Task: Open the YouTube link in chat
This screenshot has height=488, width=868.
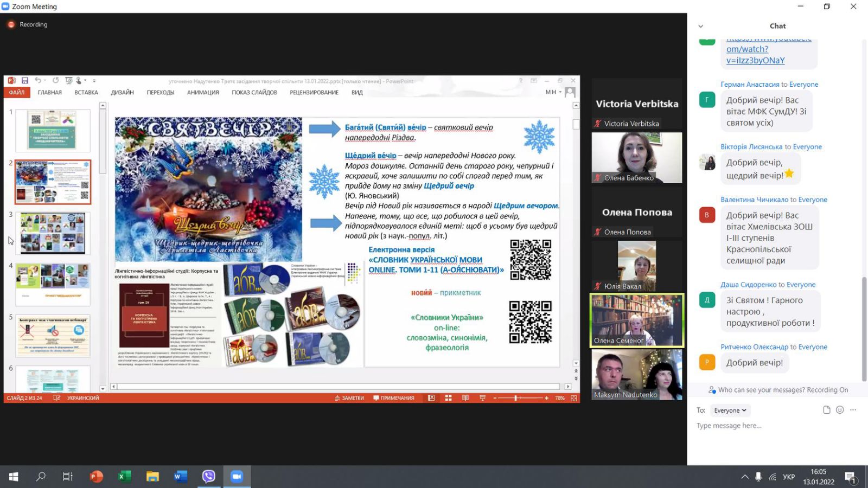Action: click(755, 55)
